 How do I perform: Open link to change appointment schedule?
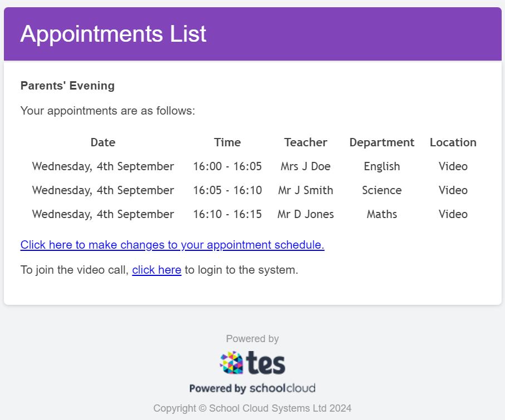tap(172, 245)
